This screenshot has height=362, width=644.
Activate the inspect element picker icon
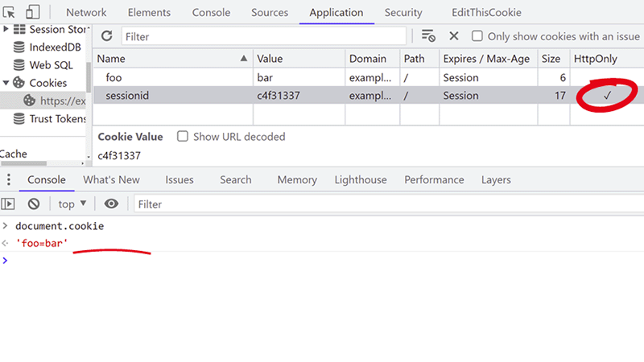pos(9,12)
